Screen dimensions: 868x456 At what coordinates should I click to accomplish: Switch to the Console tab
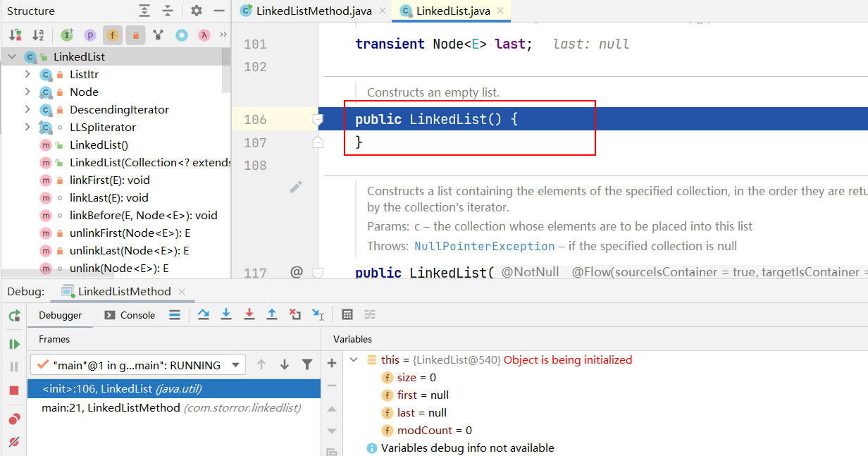(130, 315)
